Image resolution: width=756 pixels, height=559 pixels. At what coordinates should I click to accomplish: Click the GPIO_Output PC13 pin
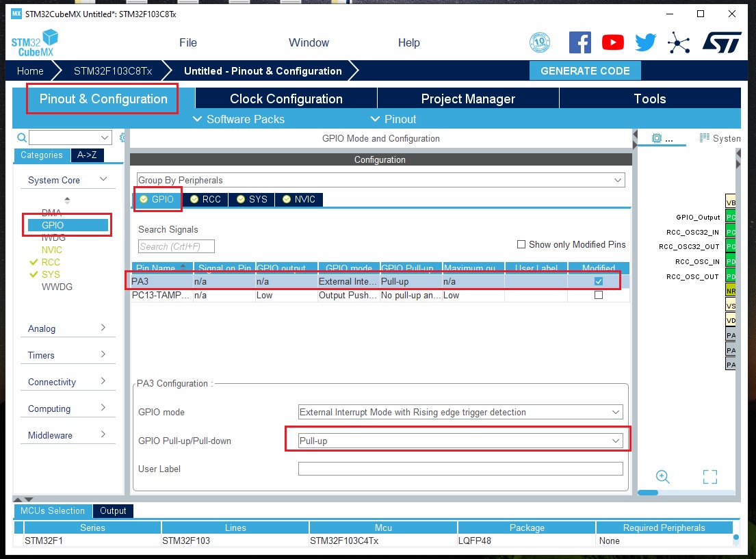pyautogui.click(x=731, y=217)
